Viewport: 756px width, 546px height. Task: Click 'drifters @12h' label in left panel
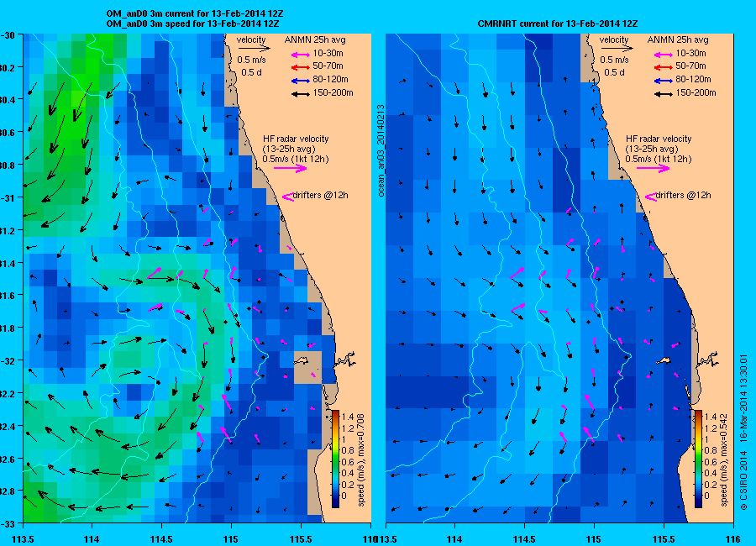point(321,196)
